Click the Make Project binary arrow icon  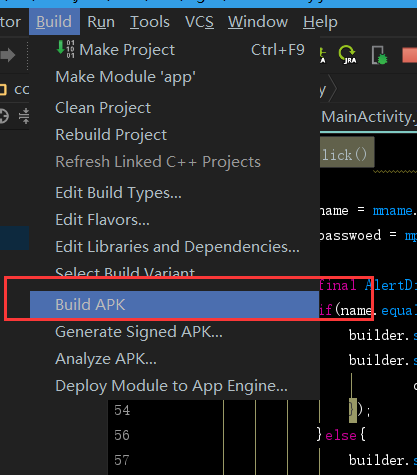65,49
